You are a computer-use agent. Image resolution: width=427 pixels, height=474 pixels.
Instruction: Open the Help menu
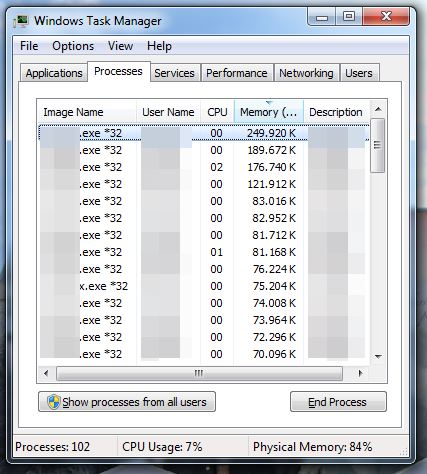(x=159, y=46)
